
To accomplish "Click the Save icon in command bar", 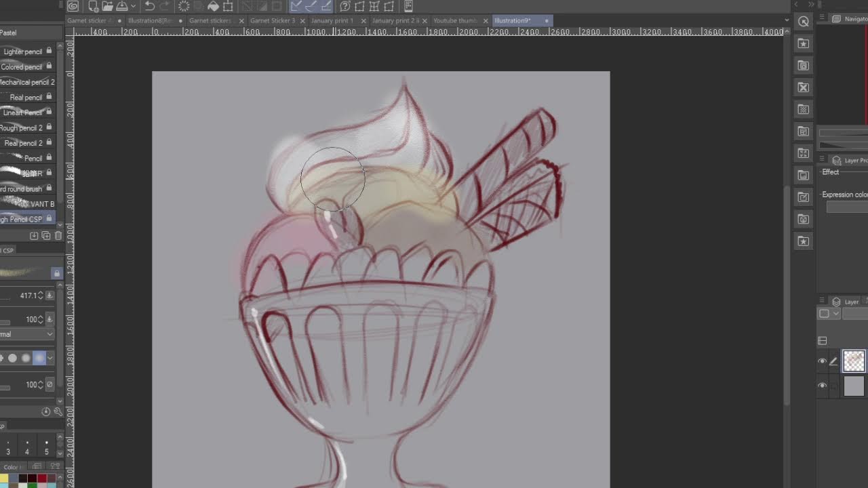I will coord(122,6).
